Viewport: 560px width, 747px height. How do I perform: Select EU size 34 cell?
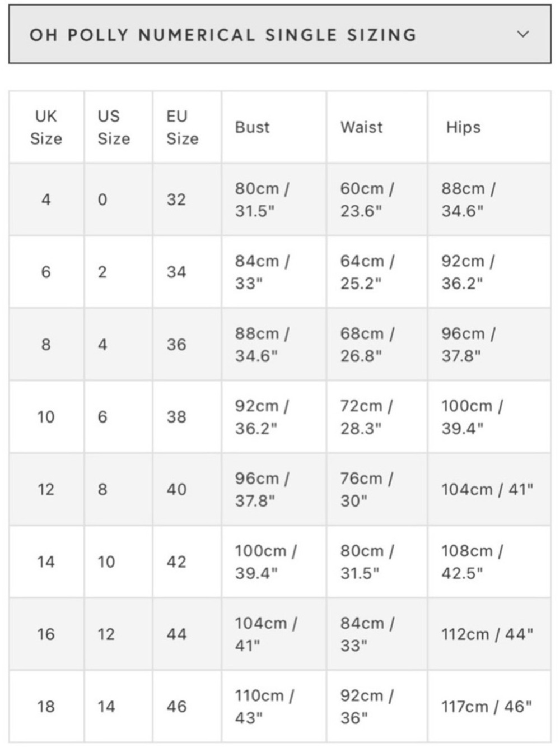tap(187, 272)
